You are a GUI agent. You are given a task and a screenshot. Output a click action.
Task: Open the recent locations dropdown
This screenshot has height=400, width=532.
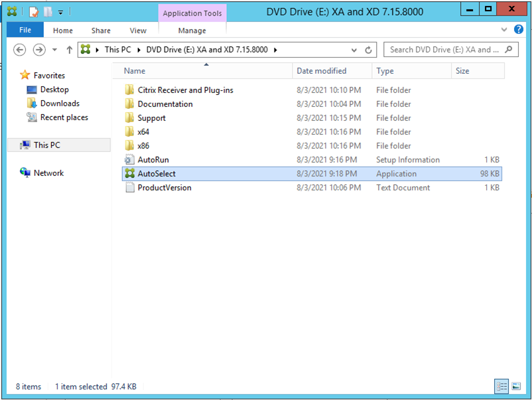pos(54,50)
